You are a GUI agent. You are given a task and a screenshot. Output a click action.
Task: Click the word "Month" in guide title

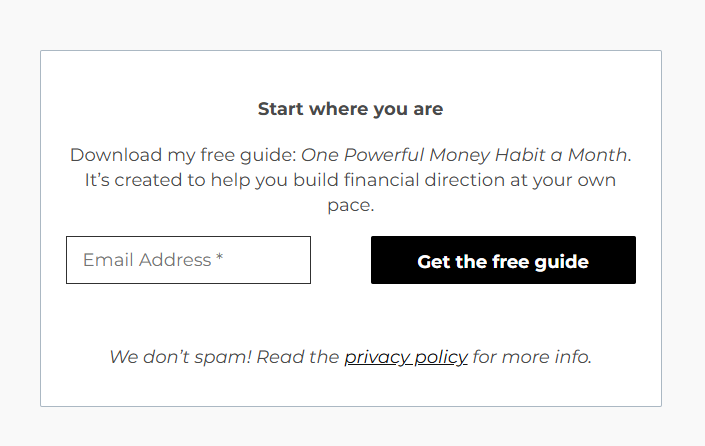coord(598,155)
